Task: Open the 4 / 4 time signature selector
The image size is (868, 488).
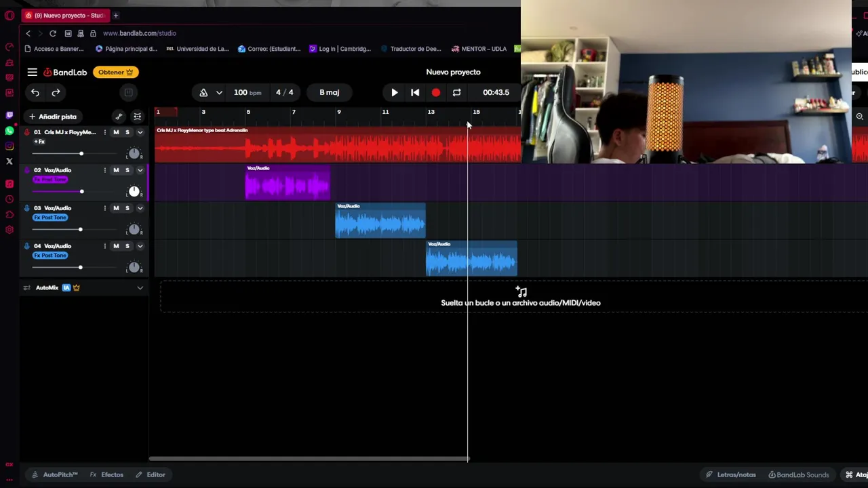Action: [285, 92]
